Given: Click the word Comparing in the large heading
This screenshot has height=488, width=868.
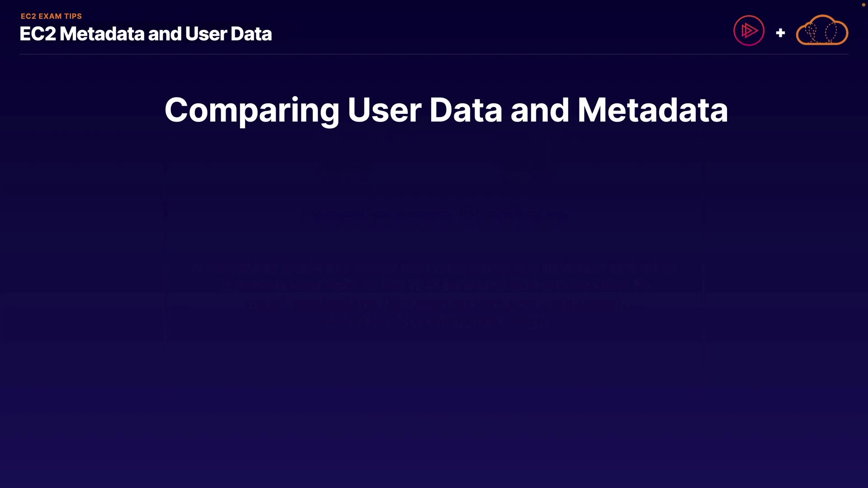Looking at the screenshot, I should 251,110.
